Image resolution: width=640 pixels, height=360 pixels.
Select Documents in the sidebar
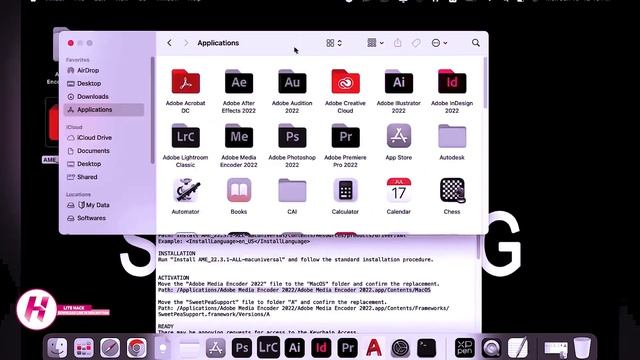[x=104, y=151]
